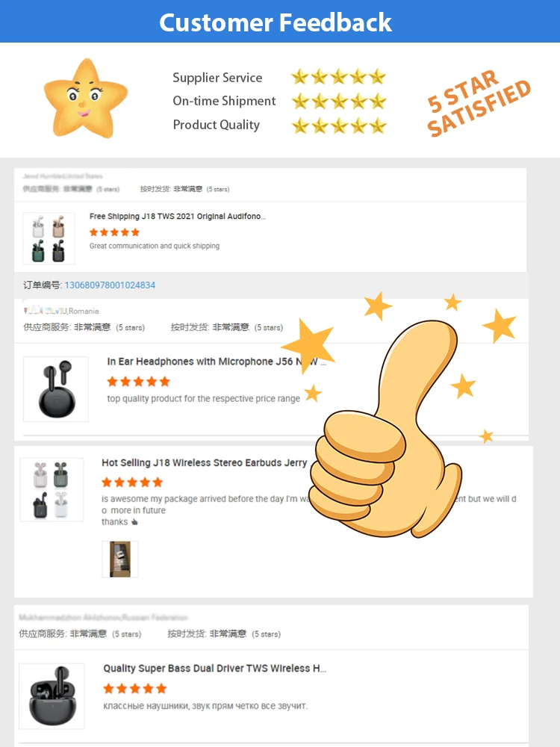This screenshot has width=560, height=747.
Task: Click the Customer Feedback header banner
Action: pos(280,22)
